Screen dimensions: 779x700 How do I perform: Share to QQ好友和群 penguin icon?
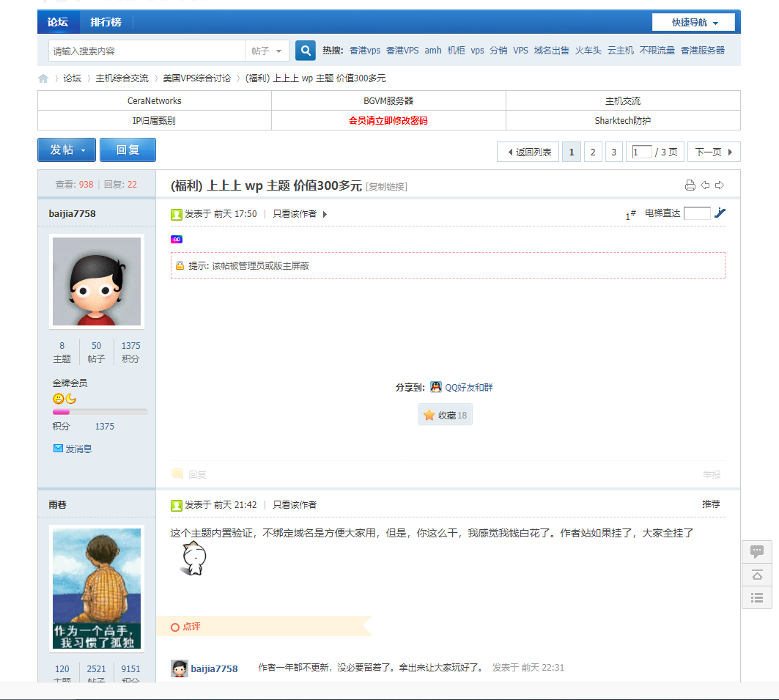click(x=436, y=387)
